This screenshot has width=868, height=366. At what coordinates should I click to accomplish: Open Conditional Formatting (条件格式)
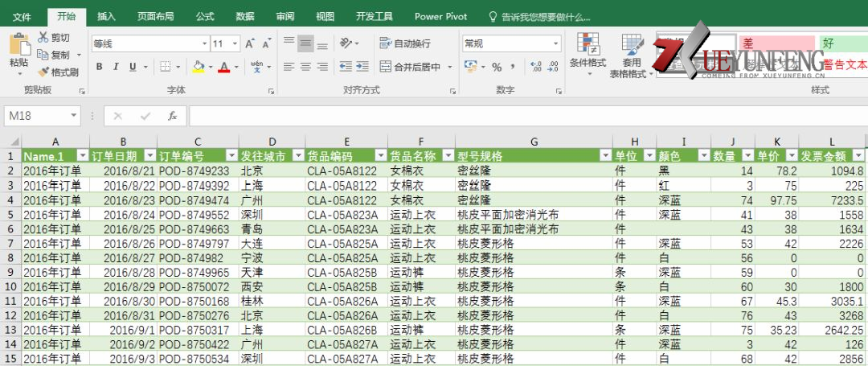click(588, 55)
